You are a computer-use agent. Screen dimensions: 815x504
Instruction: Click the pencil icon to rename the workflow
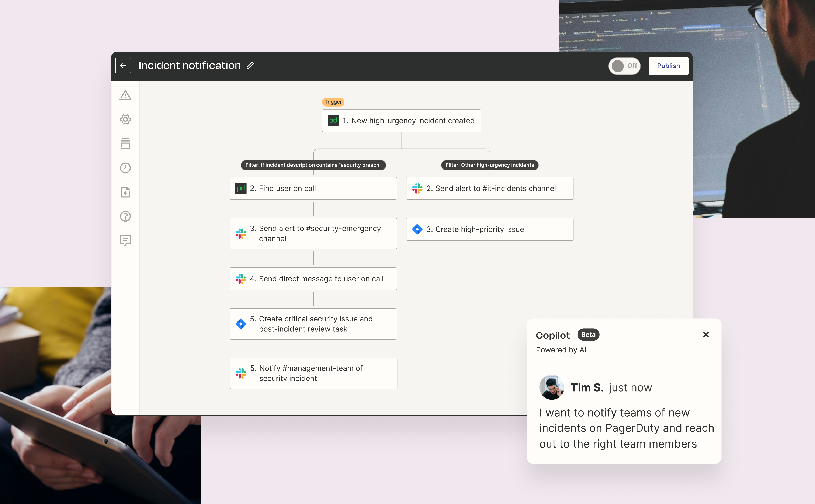coord(250,65)
